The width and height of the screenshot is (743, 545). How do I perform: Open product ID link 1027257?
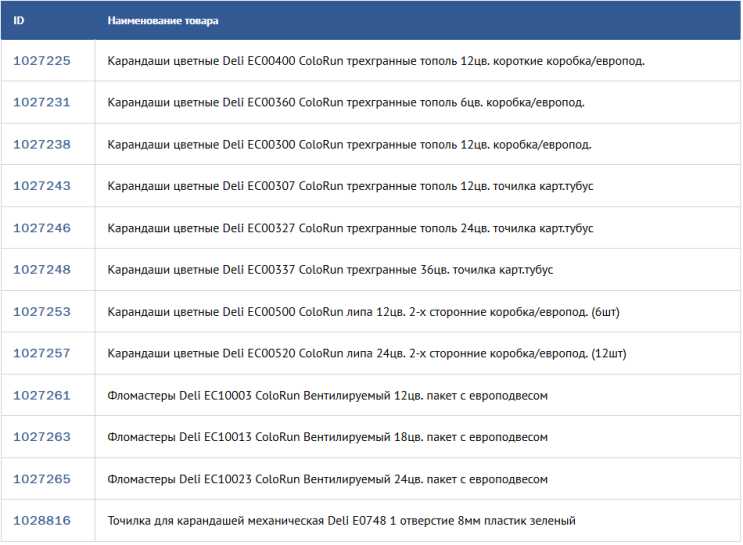(x=42, y=353)
